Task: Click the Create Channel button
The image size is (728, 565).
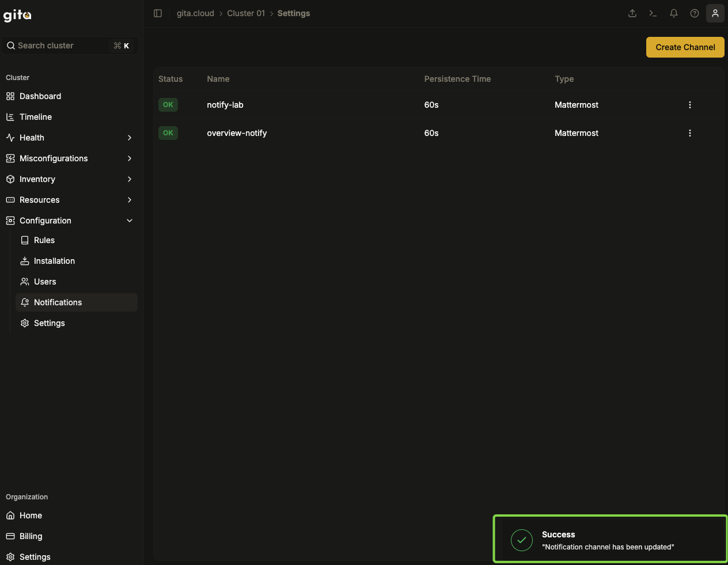Action: (685, 47)
